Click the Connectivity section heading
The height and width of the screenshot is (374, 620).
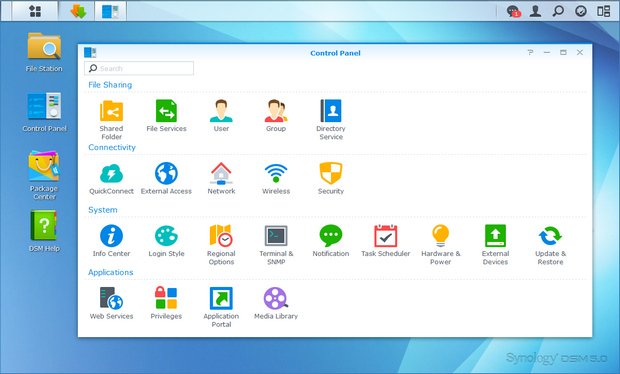[x=112, y=147]
